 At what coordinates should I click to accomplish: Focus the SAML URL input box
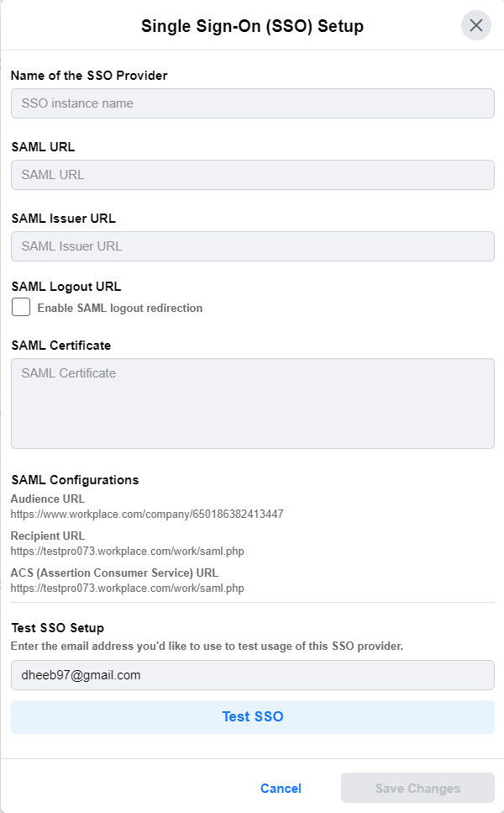(x=252, y=175)
